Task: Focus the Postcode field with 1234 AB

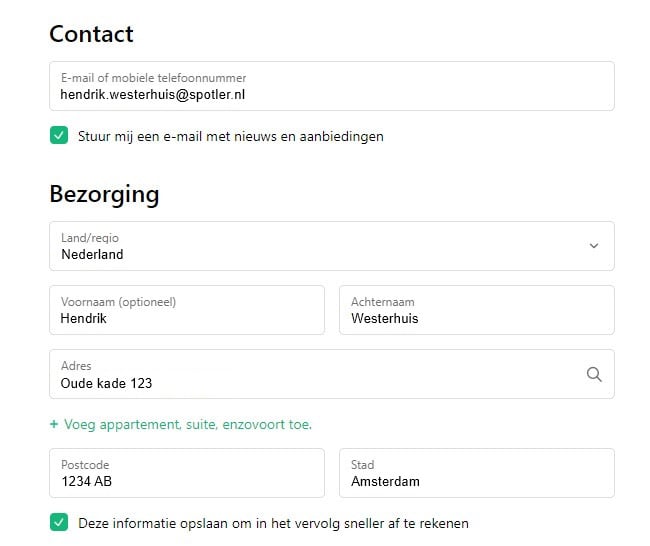Action: point(187,480)
